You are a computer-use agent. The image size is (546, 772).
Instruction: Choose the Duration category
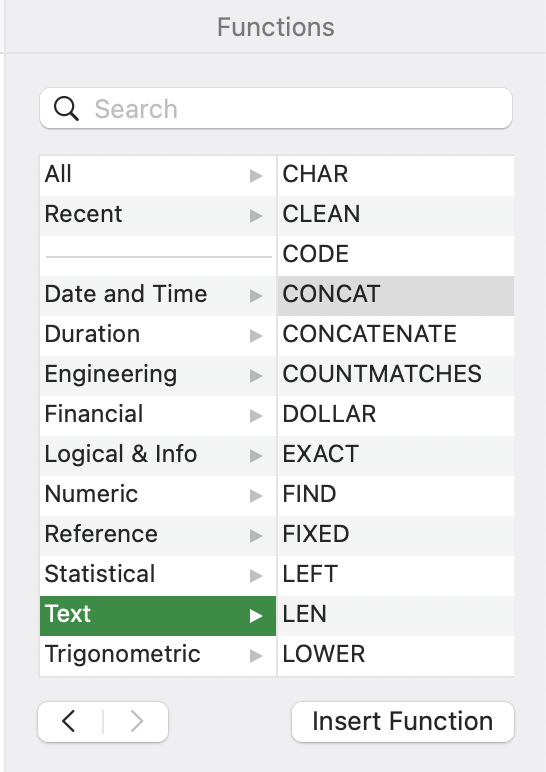(x=158, y=335)
